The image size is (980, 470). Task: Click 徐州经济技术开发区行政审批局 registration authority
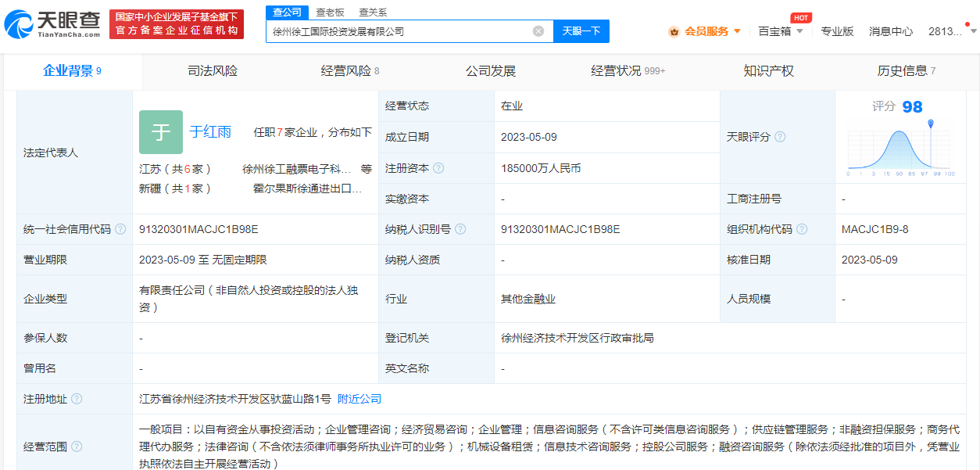(x=578, y=338)
